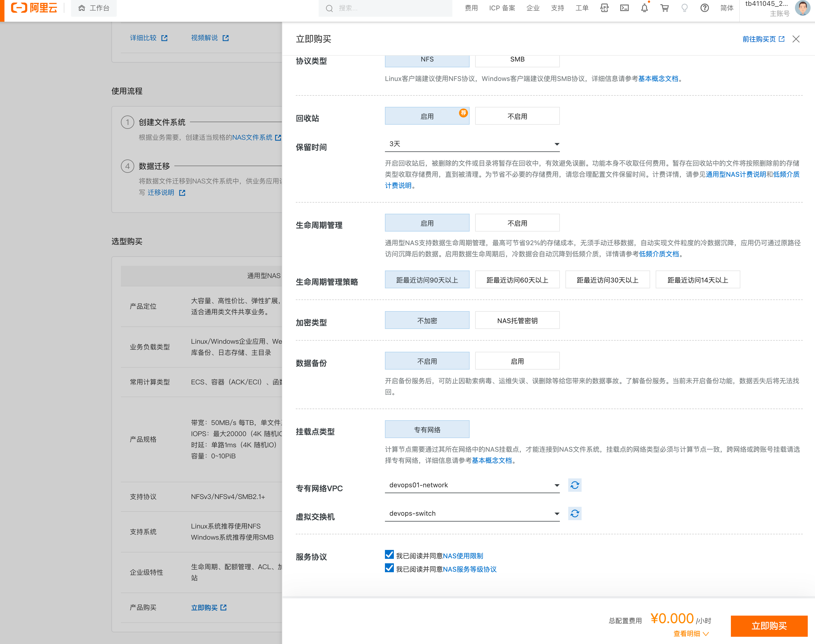The height and width of the screenshot is (644, 815).
Task: Click the orange 立即购买 button
Action: point(768,626)
